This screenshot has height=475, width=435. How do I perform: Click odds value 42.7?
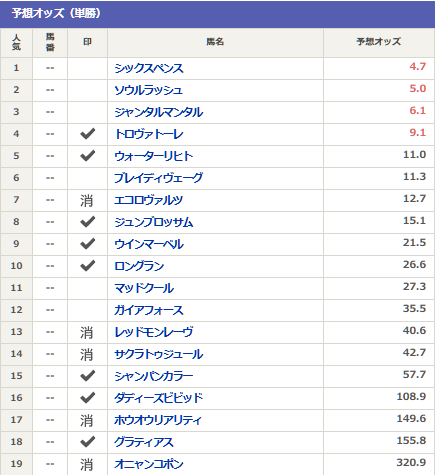click(415, 353)
